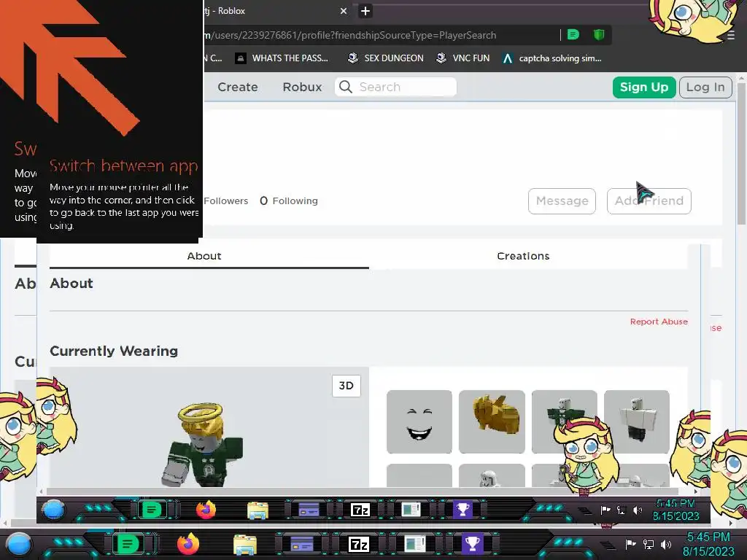
Task: Select the green jacket item thumbnail
Action: [564, 422]
